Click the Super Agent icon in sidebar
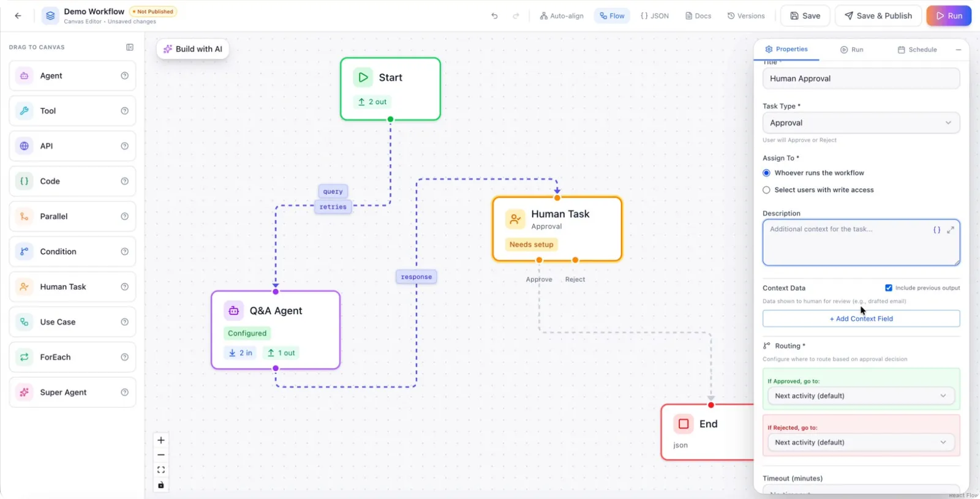980x499 pixels. tap(24, 392)
